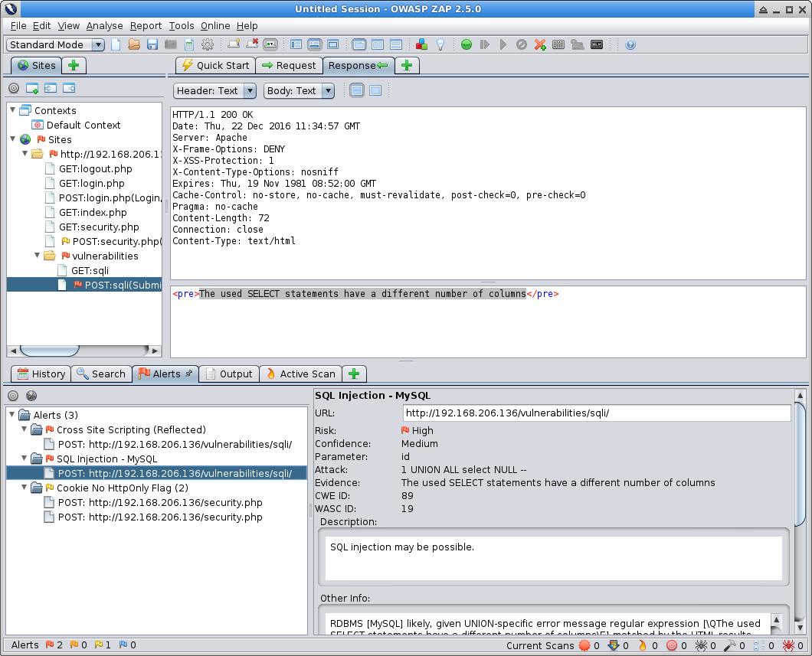This screenshot has height=656, width=812.
Task: Open the Standard Mode dropdown
Action: point(55,44)
